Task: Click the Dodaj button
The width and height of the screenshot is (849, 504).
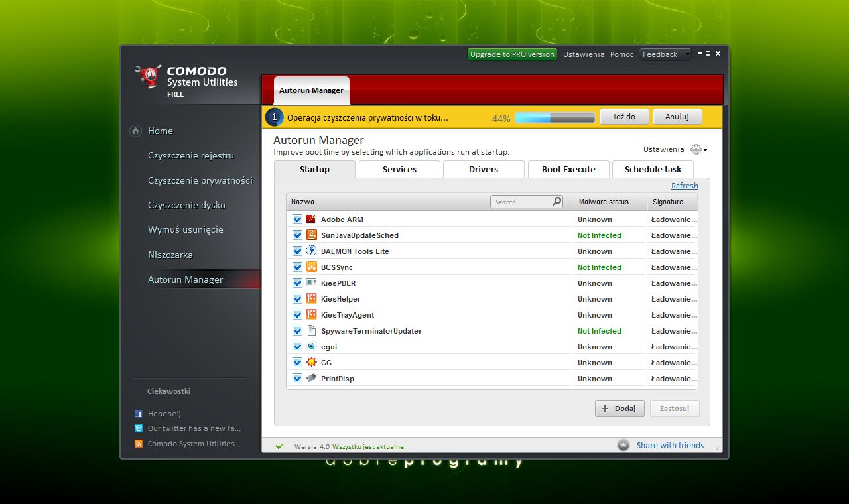Action: coord(620,409)
